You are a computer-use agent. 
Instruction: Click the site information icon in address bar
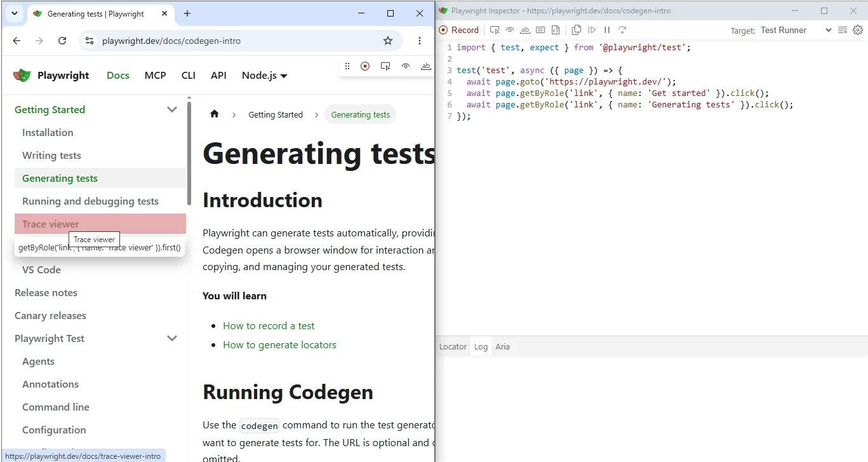coord(90,41)
